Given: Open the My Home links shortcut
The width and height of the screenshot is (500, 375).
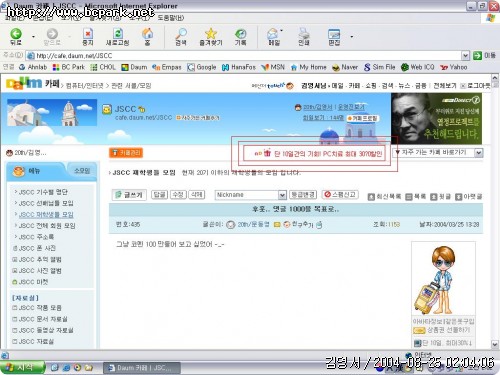Looking at the screenshot, I should pos(309,67).
